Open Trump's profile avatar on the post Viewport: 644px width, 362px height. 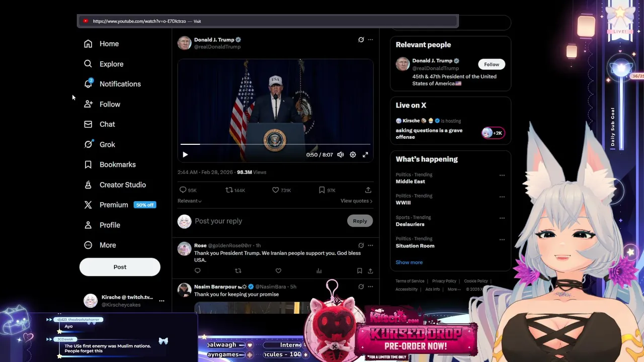pyautogui.click(x=184, y=43)
